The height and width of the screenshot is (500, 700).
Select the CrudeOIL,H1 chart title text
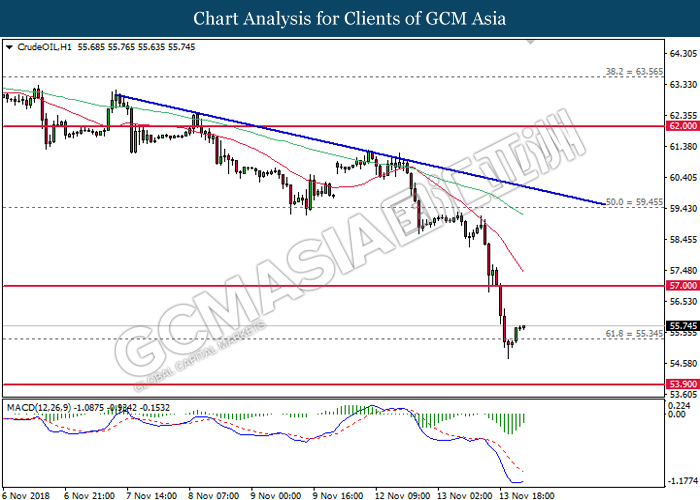coord(44,47)
